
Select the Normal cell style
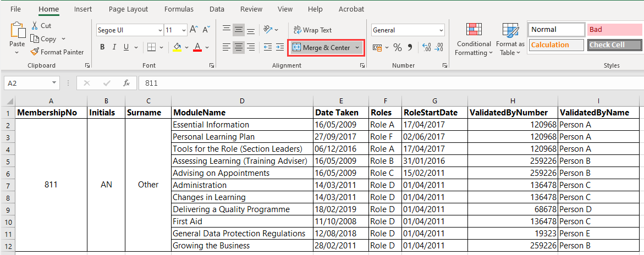pos(557,30)
